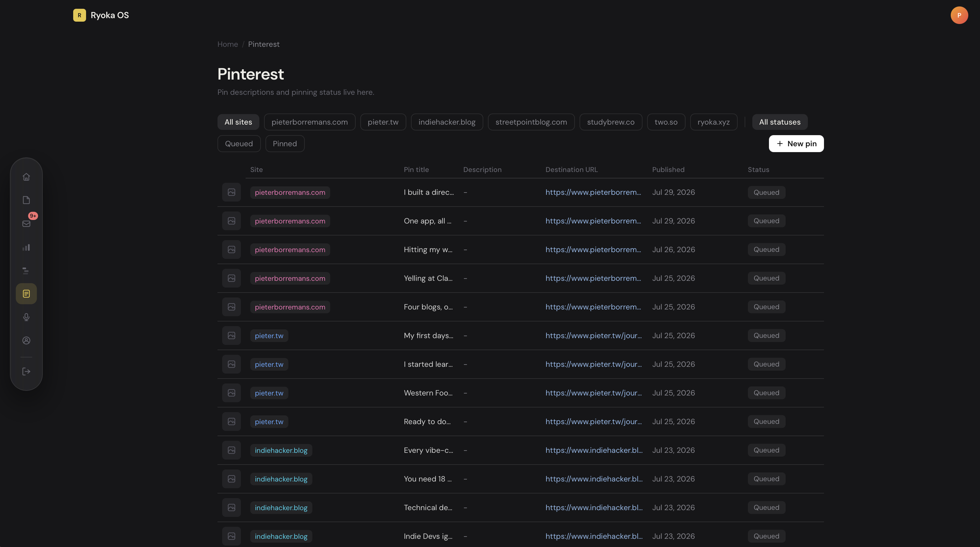Image resolution: width=980 pixels, height=547 pixels.
Task: Filter by pieter.tw site chip
Action: coord(383,122)
